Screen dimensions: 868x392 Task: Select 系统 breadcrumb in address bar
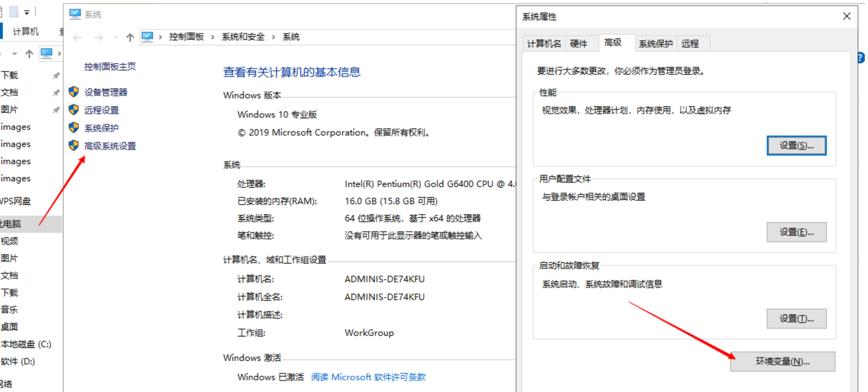point(291,37)
